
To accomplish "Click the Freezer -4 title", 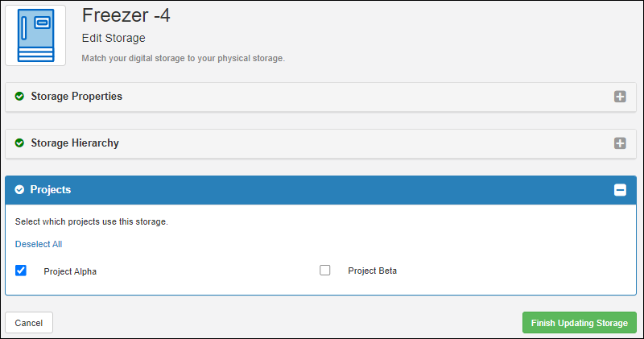I will click(126, 15).
